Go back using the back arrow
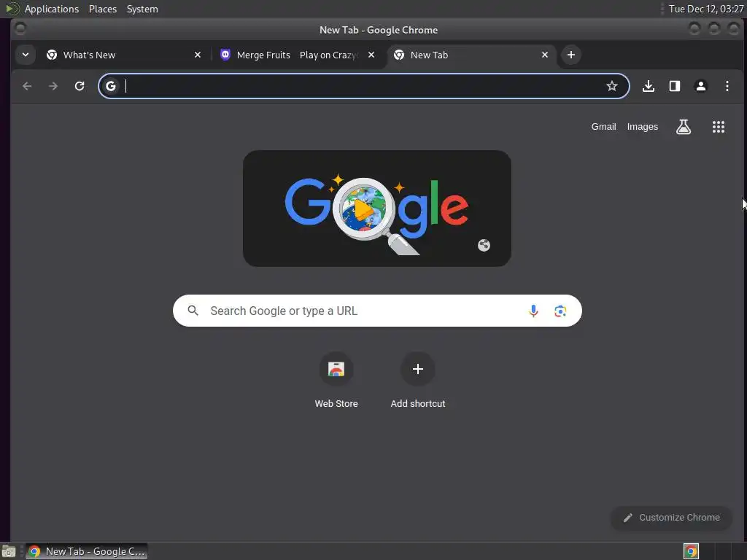This screenshot has width=747, height=560. coord(27,86)
